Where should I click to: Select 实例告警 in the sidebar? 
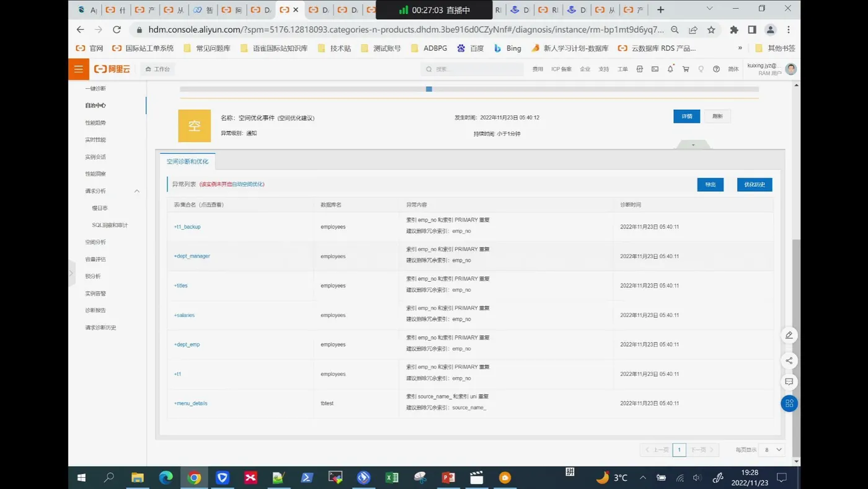(x=95, y=293)
